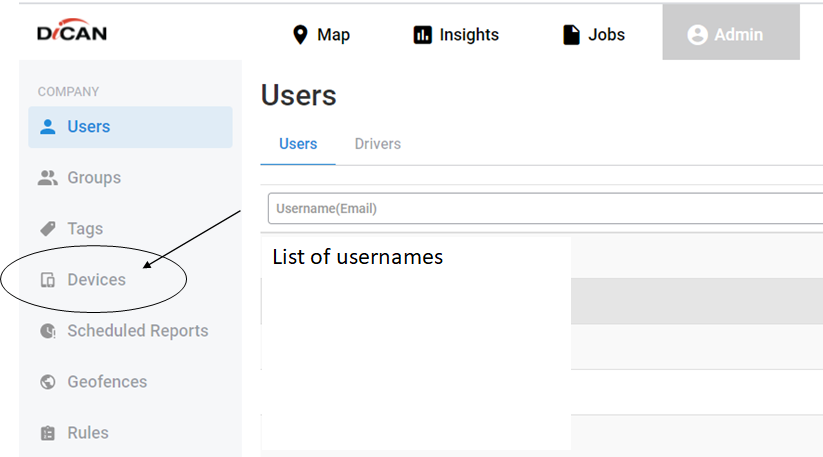Click the Devices icon in sidebar

tap(48, 280)
